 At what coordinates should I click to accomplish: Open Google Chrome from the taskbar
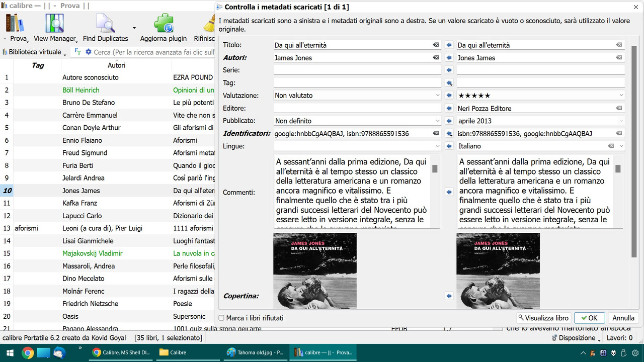(28, 352)
